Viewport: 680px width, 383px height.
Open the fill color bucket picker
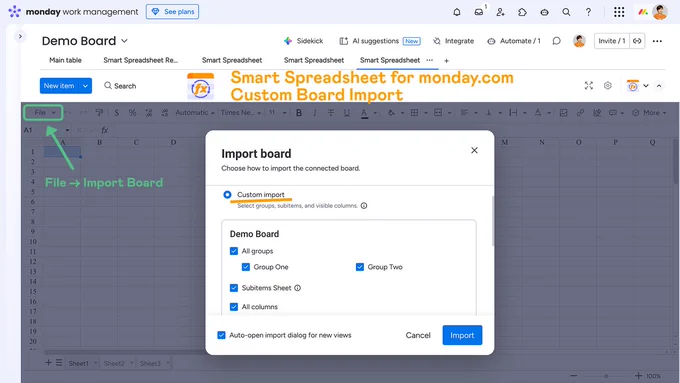coord(391,113)
